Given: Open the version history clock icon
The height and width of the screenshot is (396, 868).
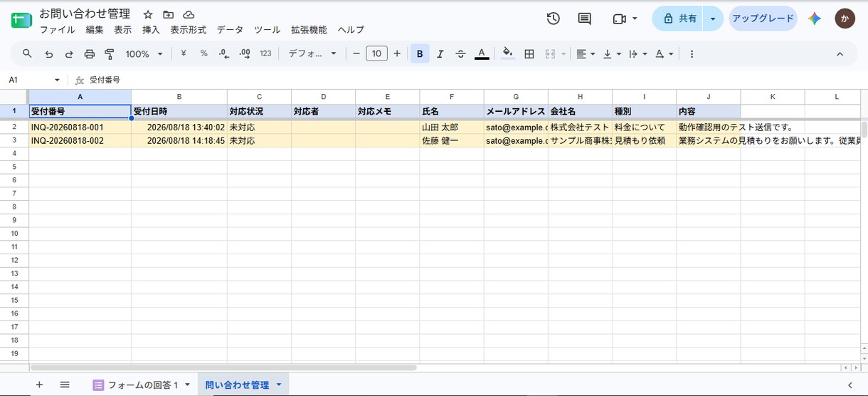Looking at the screenshot, I should (x=554, y=19).
